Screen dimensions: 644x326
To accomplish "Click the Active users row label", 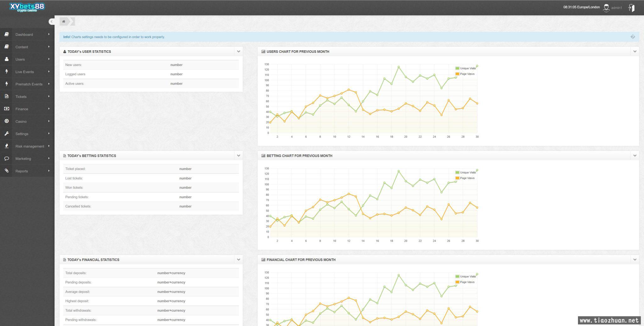I will pyautogui.click(x=75, y=84).
